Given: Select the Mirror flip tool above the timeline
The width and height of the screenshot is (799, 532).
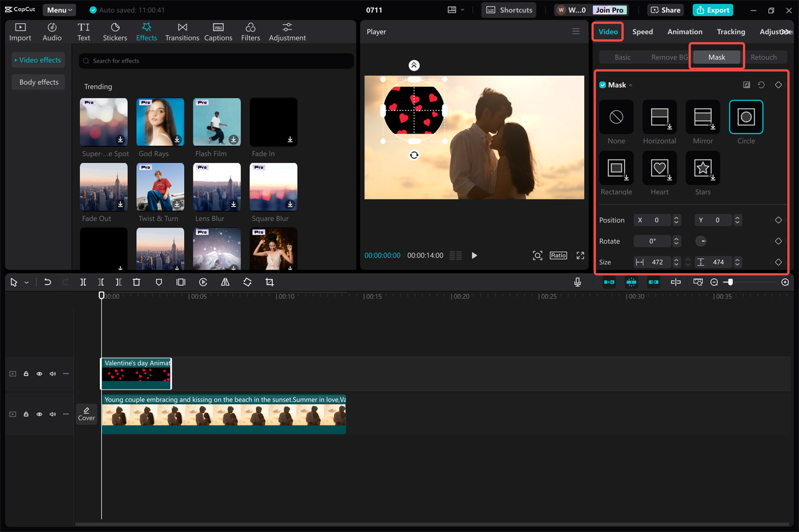Looking at the screenshot, I should point(225,282).
